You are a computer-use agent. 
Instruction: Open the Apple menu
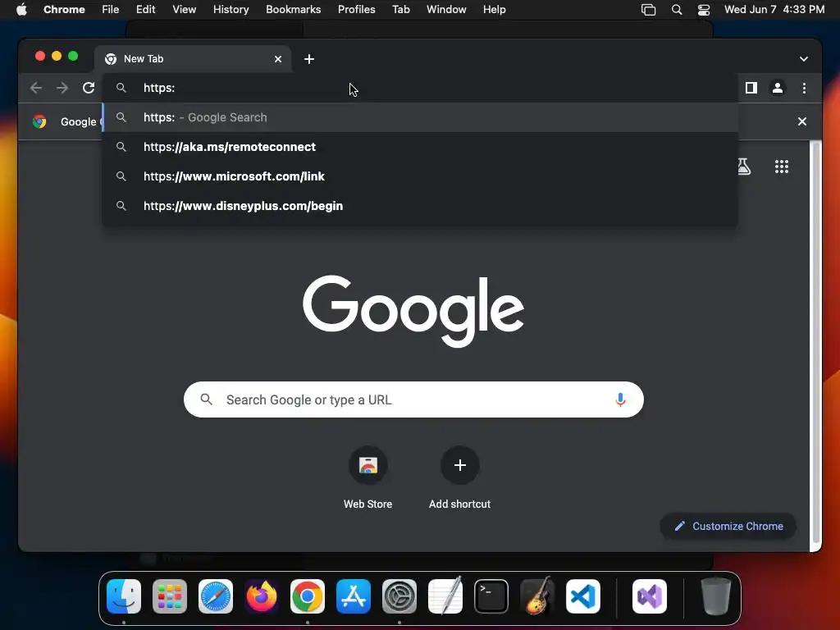point(21,10)
